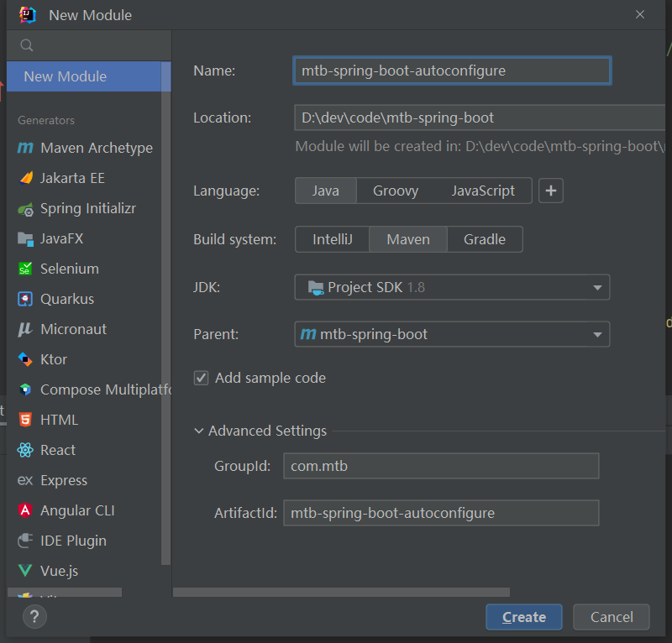The height and width of the screenshot is (643, 672).
Task: Select Java as the language
Action: [326, 191]
